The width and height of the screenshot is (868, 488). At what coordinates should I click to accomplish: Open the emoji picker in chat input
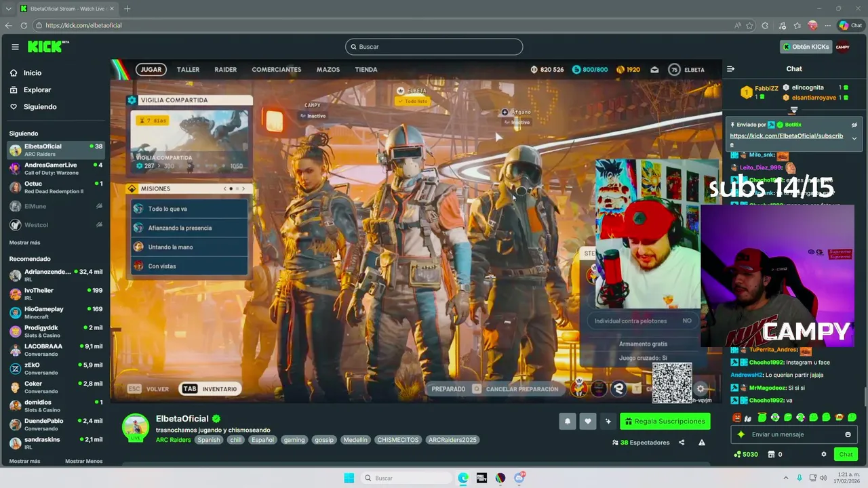(848, 434)
